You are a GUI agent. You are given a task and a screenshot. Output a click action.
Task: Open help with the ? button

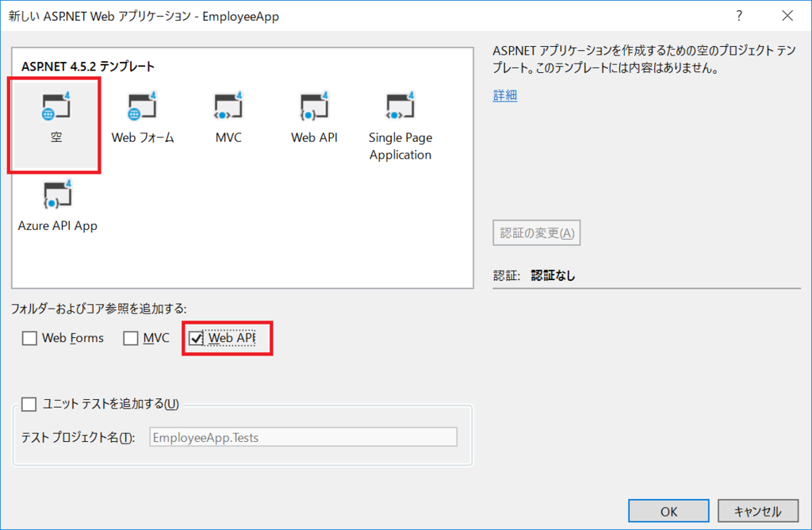(739, 16)
